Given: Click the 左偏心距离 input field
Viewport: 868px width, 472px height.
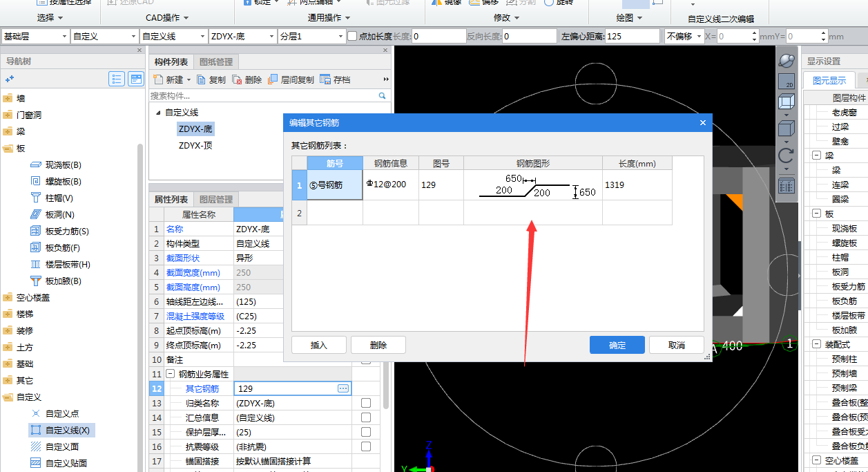Looking at the screenshot, I should [633, 36].
